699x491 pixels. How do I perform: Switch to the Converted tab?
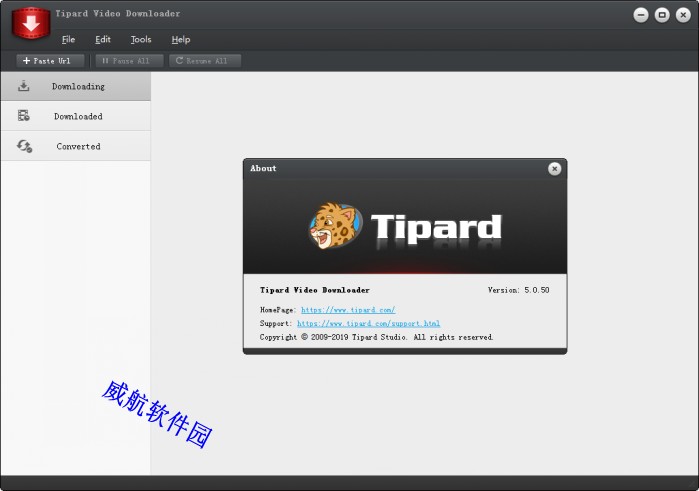point(75,146)
